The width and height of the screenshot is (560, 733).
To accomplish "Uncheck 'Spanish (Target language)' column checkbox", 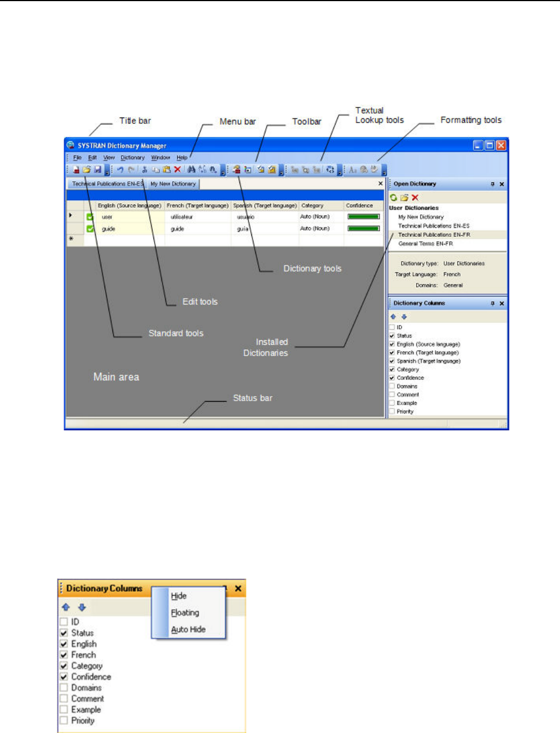I will [392, 361].
